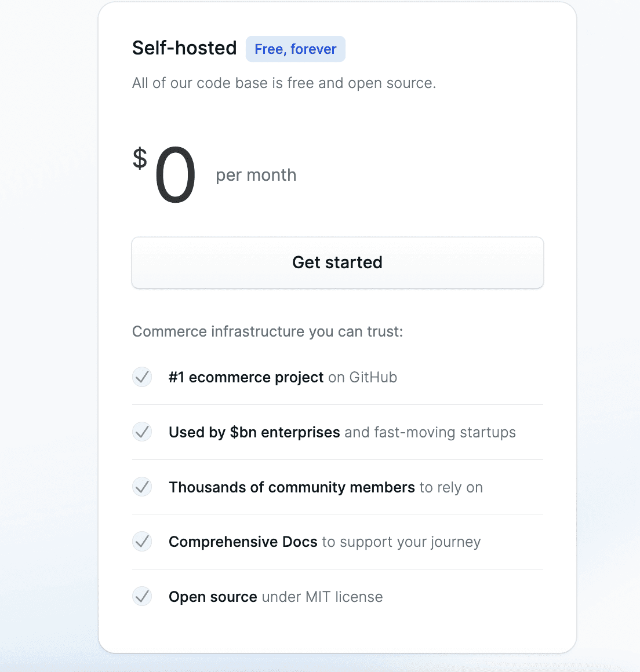
Task: Click checkmark icon beside Comprehensive Docs
Action: click(x=142, y=542)
